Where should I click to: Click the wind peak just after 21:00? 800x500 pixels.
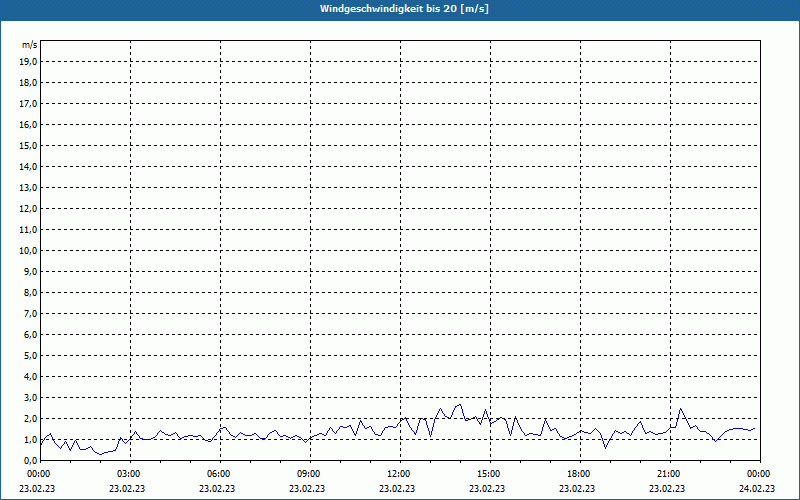pyautogui.click(x=680, y=408)
